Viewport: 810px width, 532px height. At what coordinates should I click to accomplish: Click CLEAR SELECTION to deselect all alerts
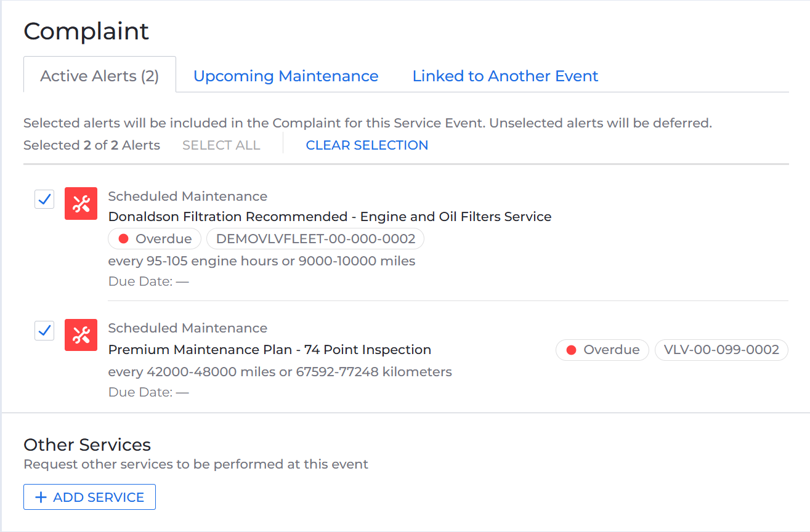pos(367,145)
